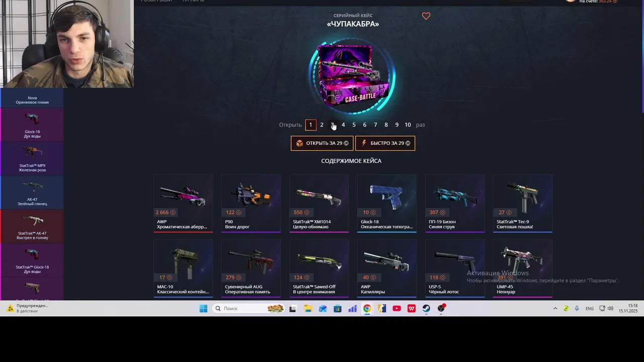Switch ENG input language
The width and height of the screenshot is (644, 362).
[x=590, y=308]
